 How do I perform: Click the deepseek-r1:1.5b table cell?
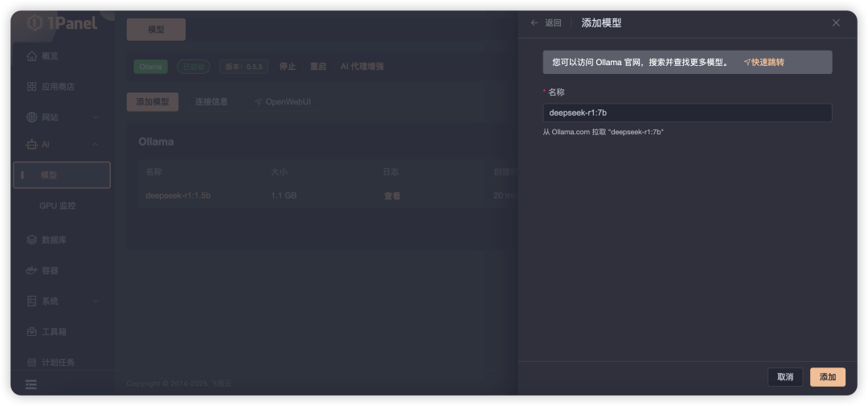pos(178,195)
